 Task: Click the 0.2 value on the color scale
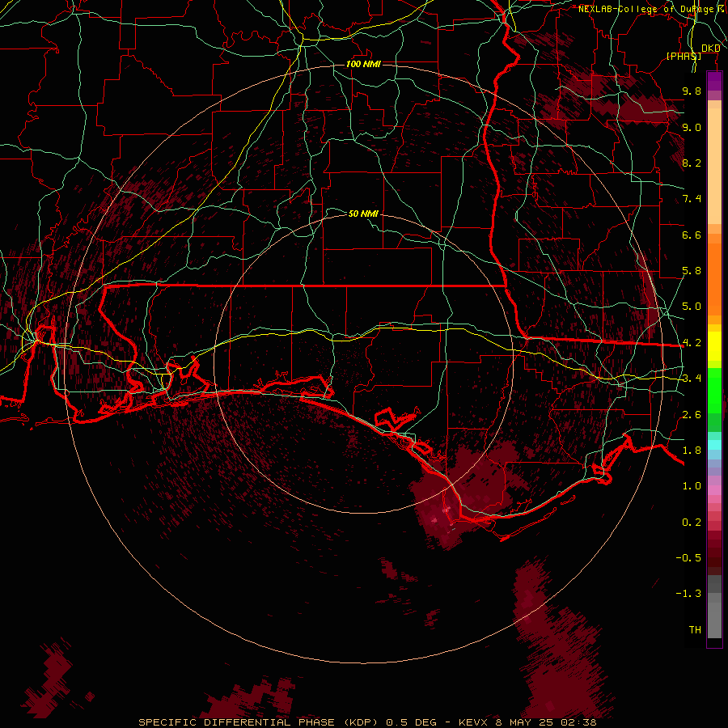coord(692,523)
